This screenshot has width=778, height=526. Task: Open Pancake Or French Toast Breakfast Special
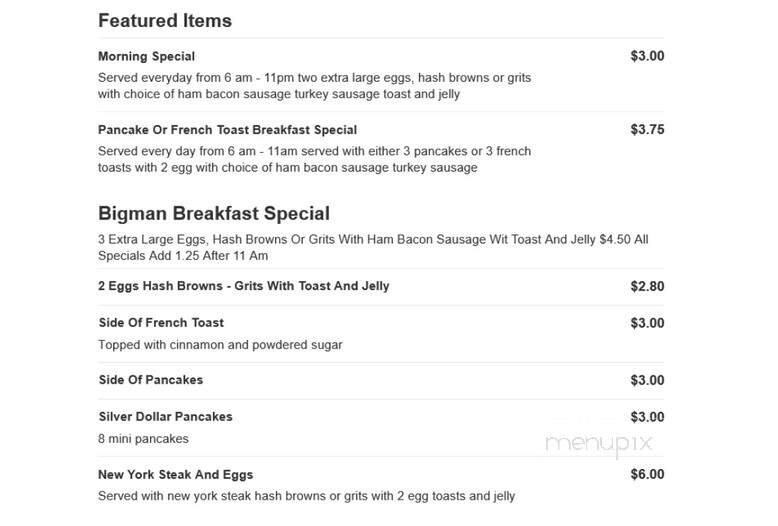click(x=227, y=130)
